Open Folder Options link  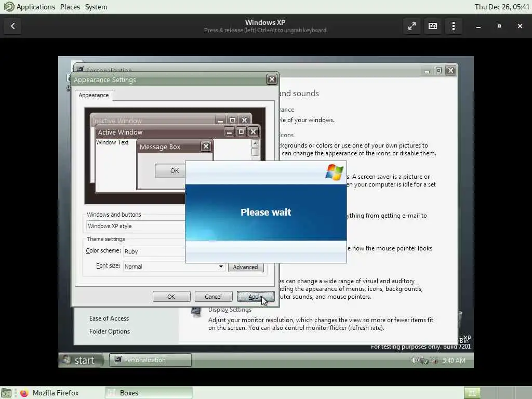coord(110,331)
